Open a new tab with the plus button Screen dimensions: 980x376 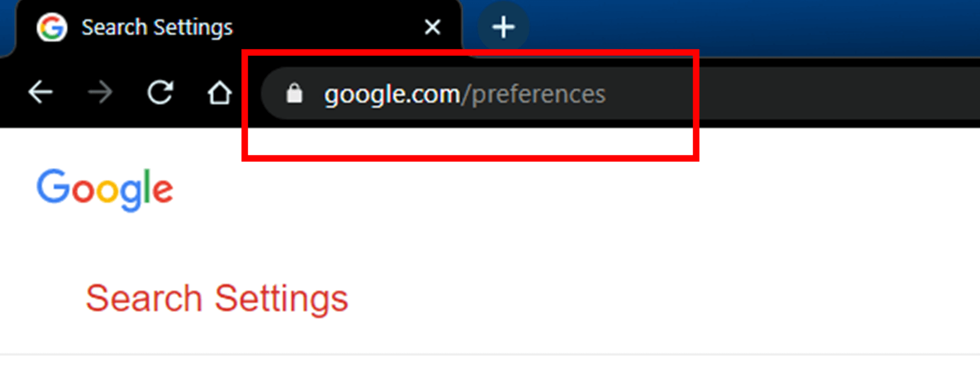tap(503, 27)
